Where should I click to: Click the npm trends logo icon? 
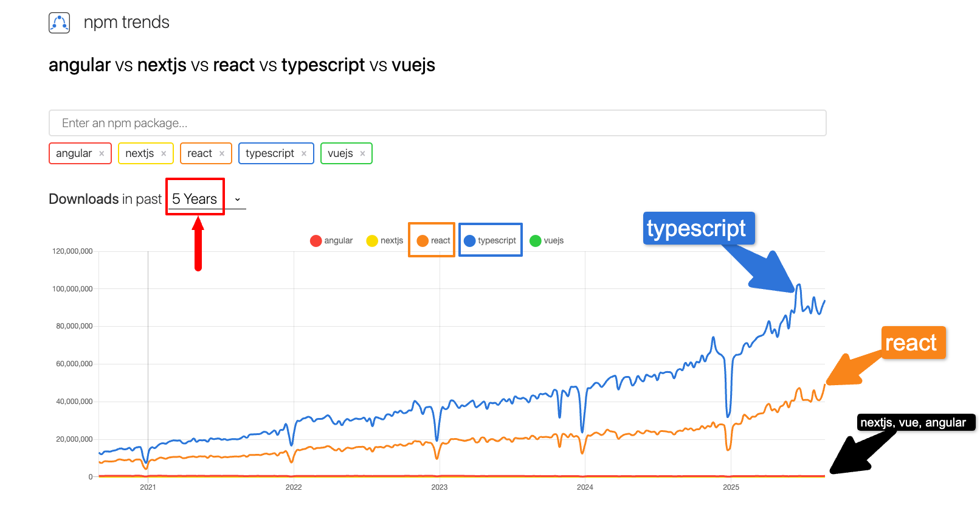tap(60, 23)
